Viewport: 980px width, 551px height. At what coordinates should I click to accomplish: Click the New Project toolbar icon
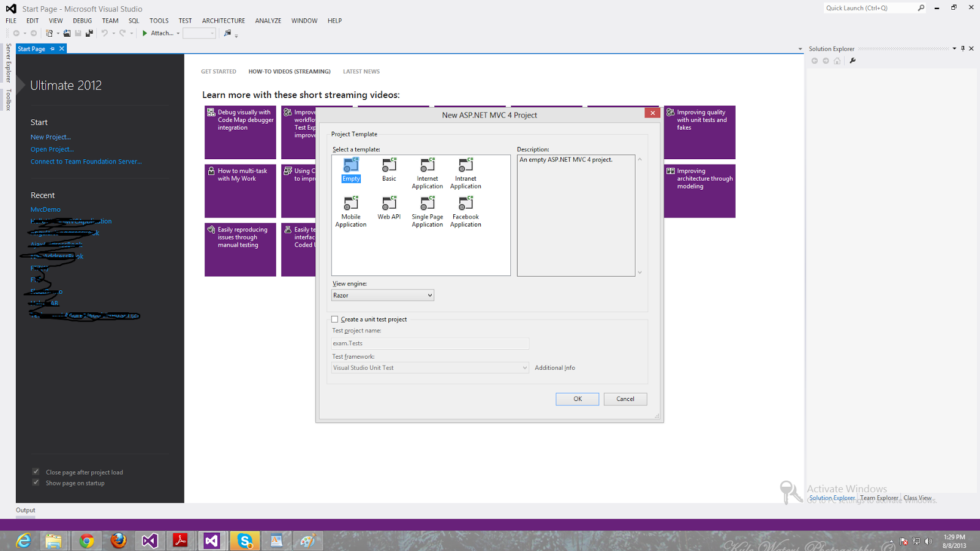pos(50,33)
